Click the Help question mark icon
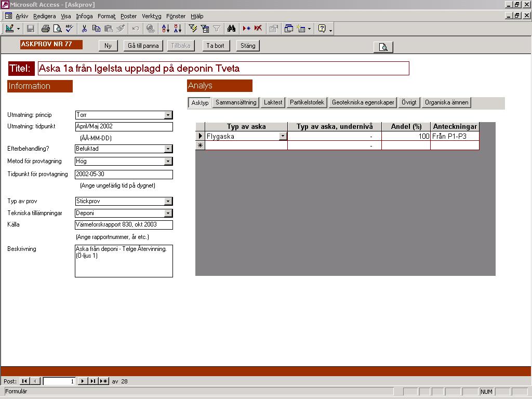 click(x=322, y=29)
